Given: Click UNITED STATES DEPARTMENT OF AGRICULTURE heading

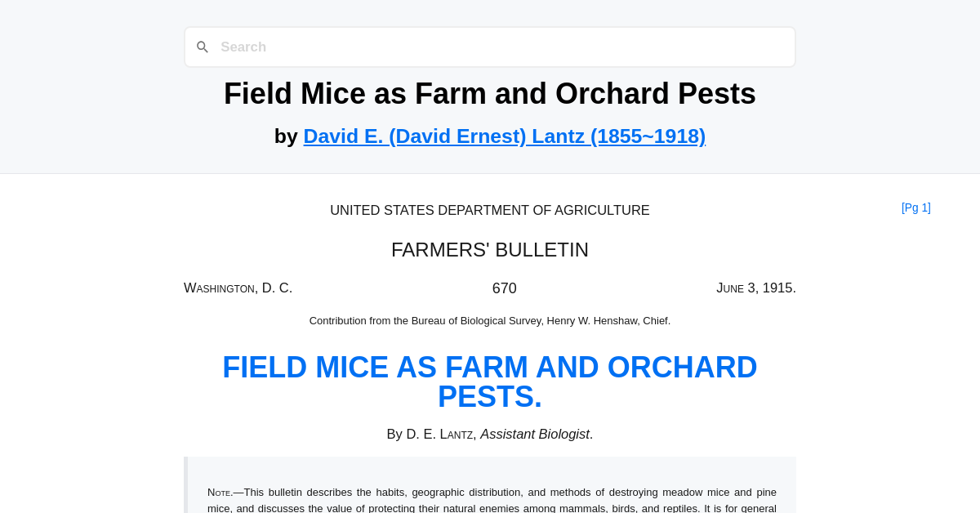Looking at the screenshot, I should (x=489, y=210).
